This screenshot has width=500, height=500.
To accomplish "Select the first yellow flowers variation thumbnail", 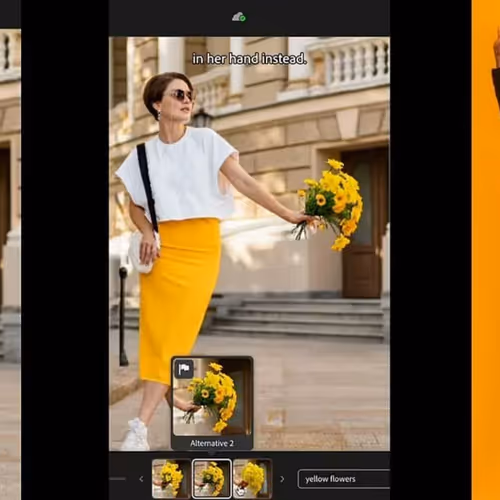I will 171,479.
